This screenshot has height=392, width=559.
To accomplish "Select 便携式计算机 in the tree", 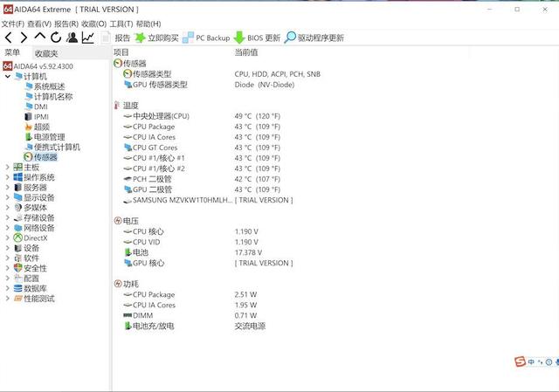I will tap(52, 147).
